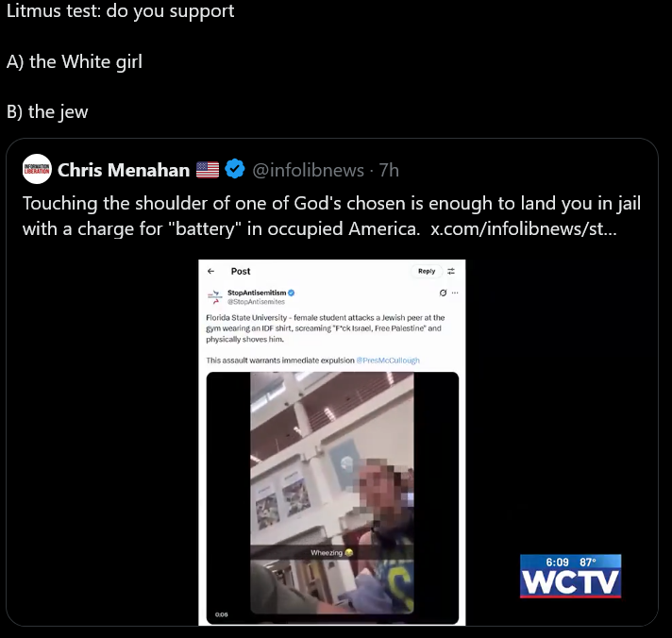
Task: Click the 0:06 video time indicator
Action: pos(221,614)
